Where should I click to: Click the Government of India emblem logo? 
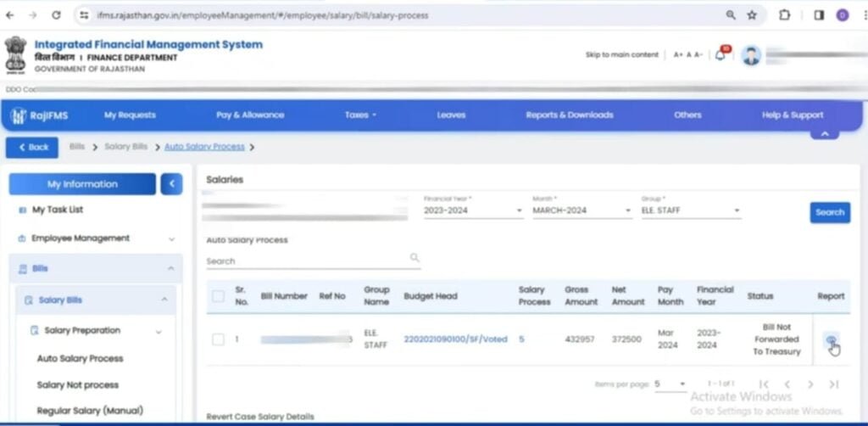15,55
